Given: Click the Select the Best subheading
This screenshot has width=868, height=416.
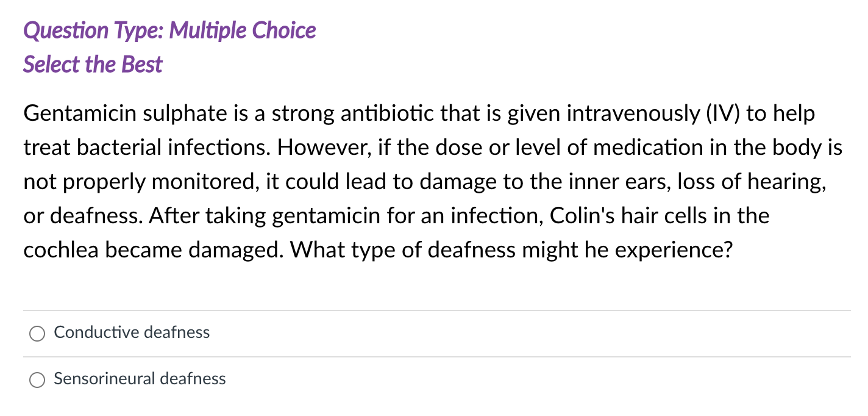Looking at the screenshot, I should 92,64.
